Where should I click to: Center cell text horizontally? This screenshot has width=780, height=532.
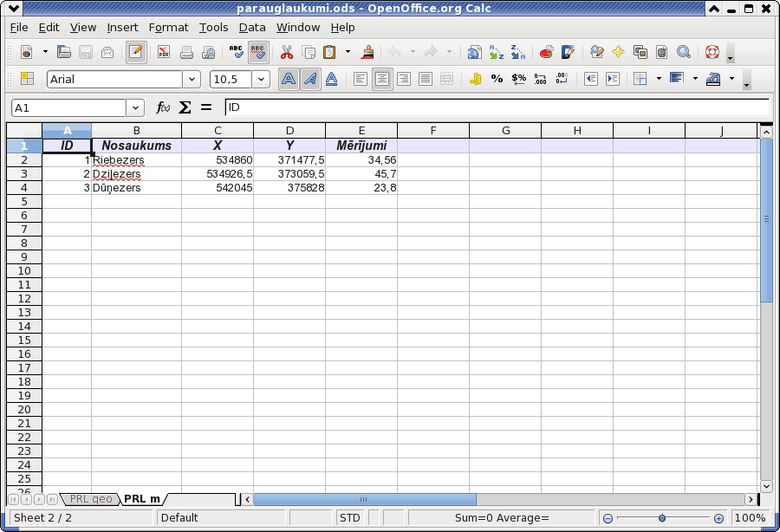click(382, 79)
